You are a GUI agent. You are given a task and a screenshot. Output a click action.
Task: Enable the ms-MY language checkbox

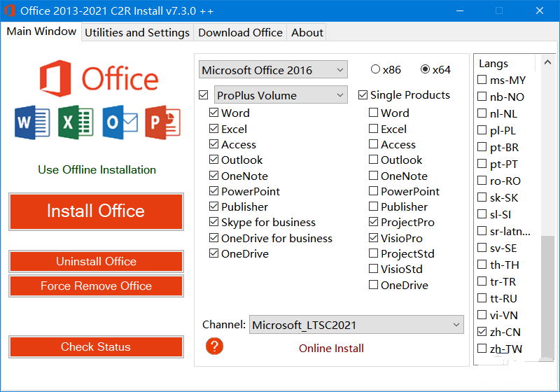(x=482, y=79)
